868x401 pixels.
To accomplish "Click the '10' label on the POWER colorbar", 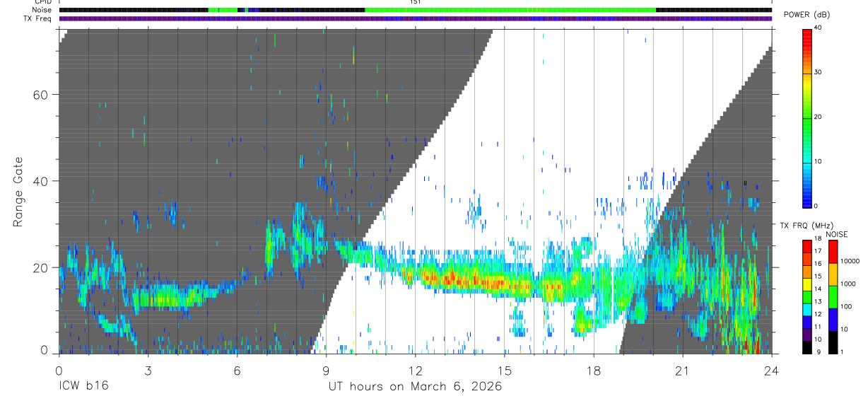I will [819, 161].
